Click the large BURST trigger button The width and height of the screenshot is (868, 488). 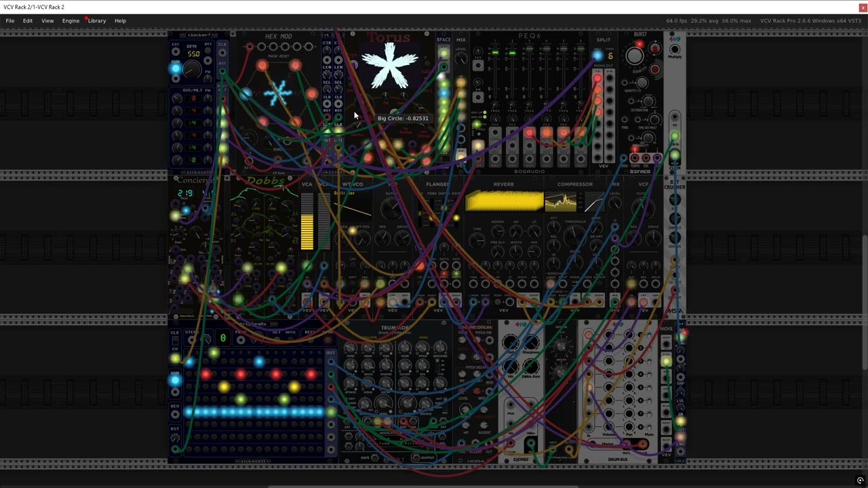[x=635, y=56]
